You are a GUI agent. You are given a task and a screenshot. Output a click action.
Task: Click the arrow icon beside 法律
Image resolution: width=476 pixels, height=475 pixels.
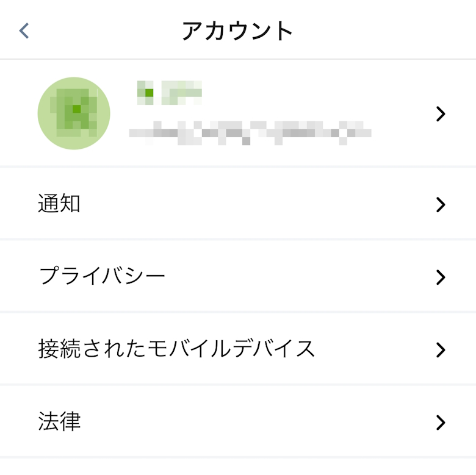pos(441,423)
